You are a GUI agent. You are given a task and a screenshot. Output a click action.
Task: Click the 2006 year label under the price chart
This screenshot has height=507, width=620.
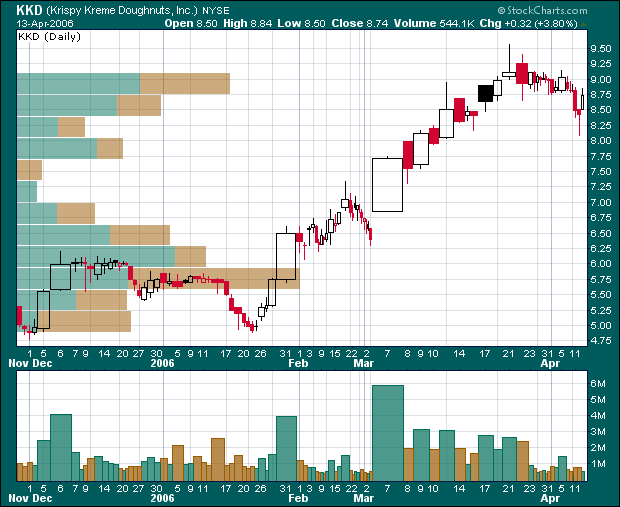point(162,363)
